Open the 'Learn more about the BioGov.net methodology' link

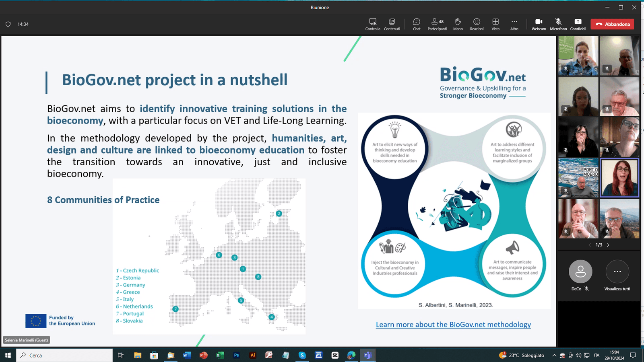point(453,325)
